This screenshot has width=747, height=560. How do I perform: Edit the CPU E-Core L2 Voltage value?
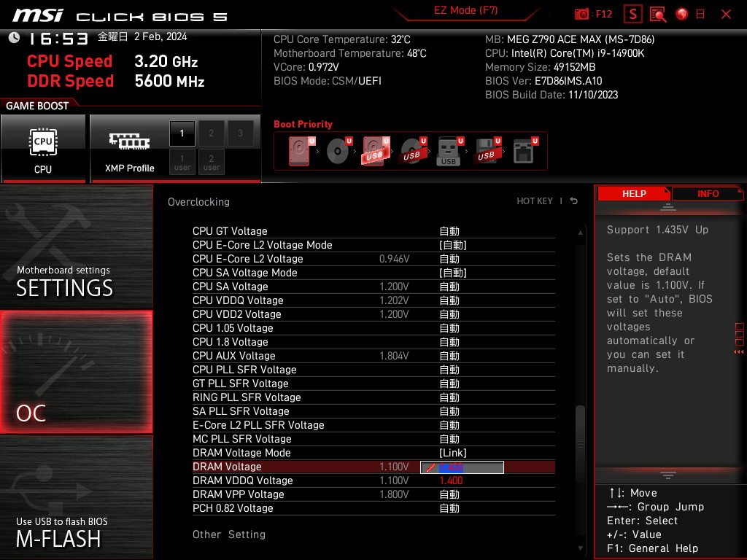tap(449, 259)
